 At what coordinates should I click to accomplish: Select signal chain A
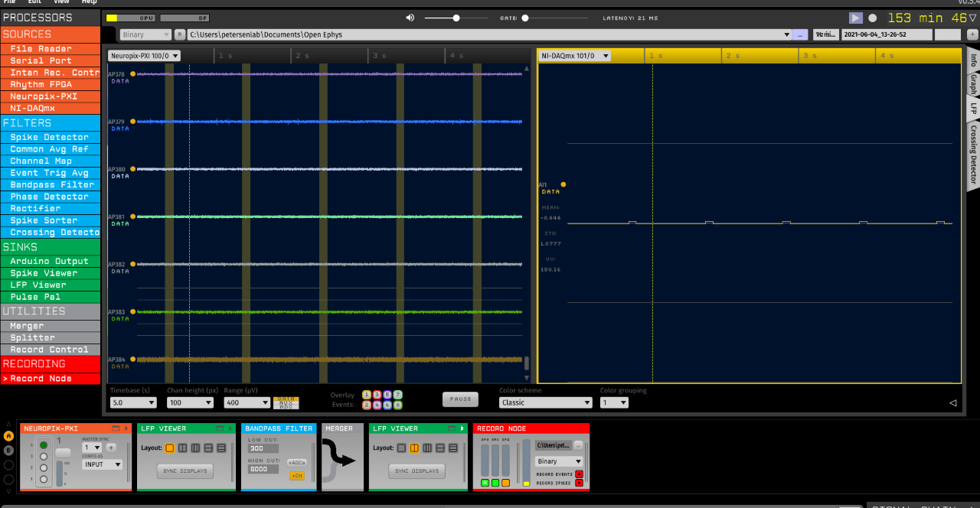(8, 436)
